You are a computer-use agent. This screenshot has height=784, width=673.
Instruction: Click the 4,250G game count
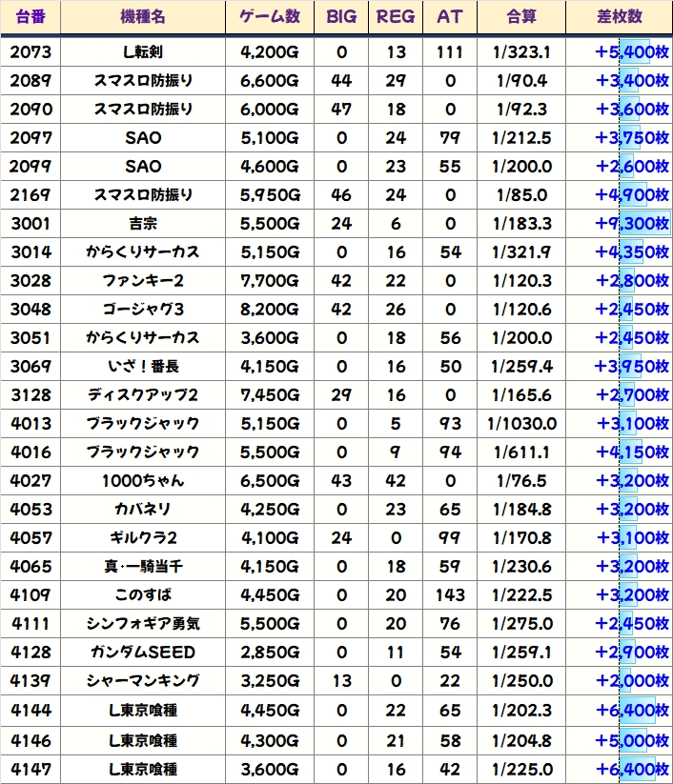pos(270,509)
